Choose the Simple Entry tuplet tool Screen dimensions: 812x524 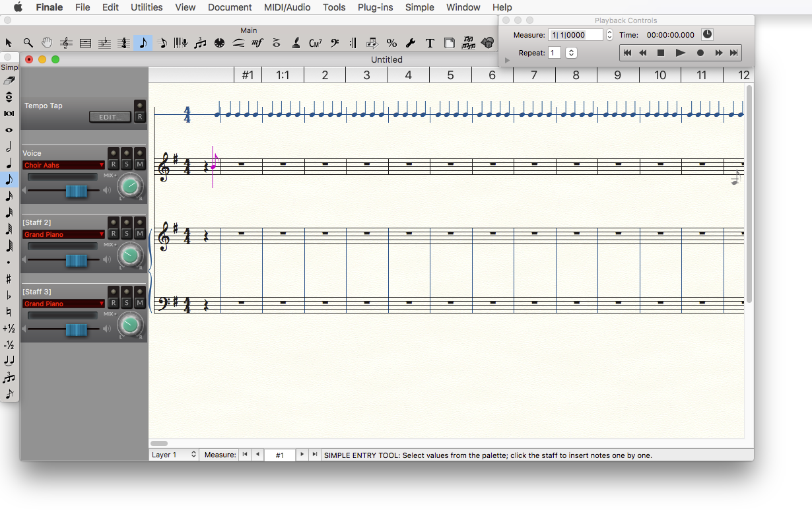click(9, 377)
